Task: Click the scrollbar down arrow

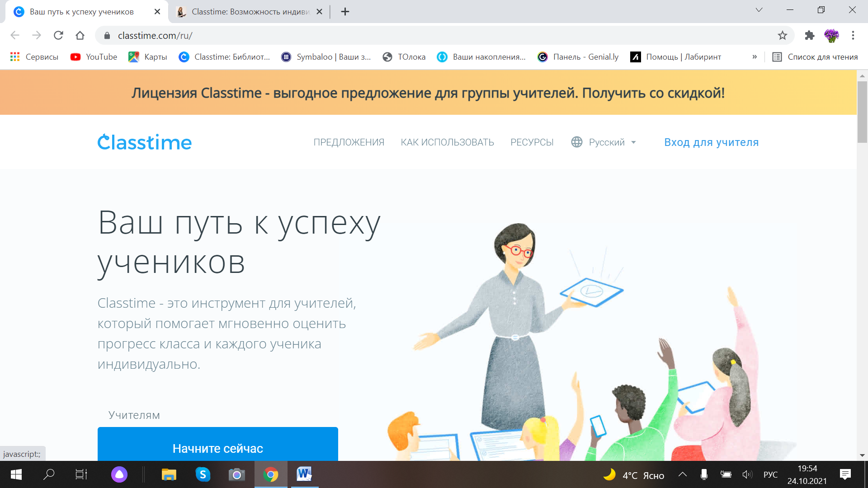Action: pos(862,455)
